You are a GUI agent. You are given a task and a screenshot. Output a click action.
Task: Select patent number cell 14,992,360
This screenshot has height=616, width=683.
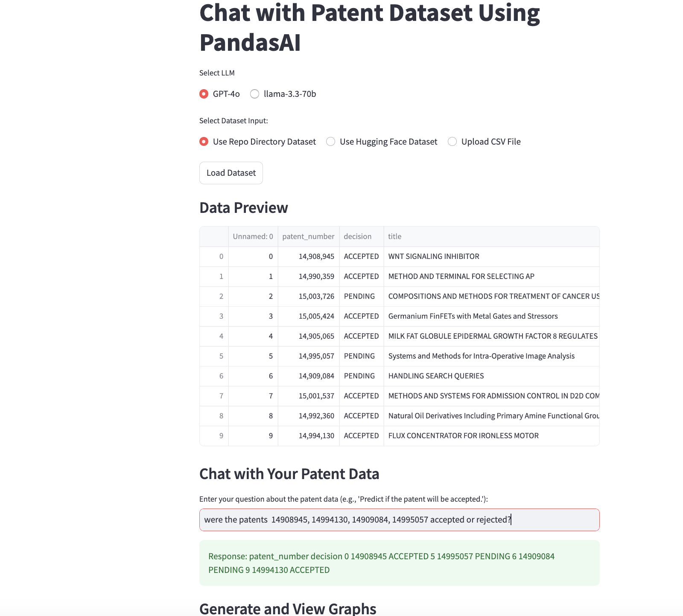pyautogui.click(x=309, y=416)
